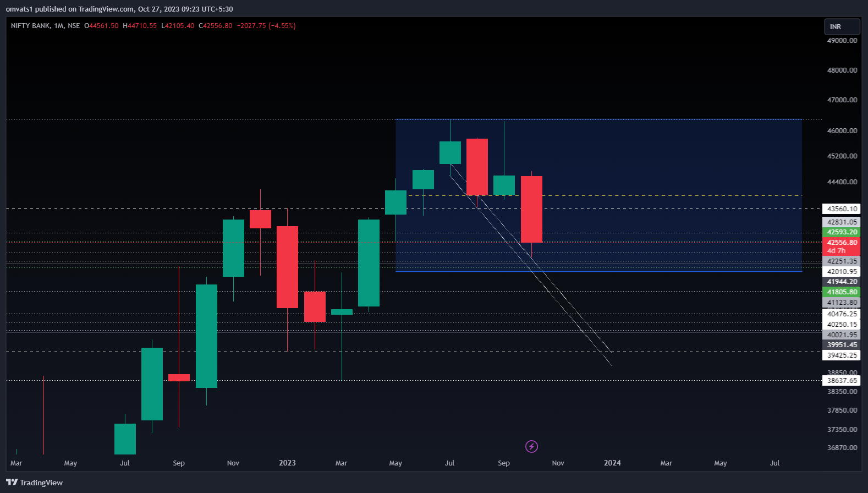
Task: Click the NIFTY BANK symbol title
Action: (x=30, y=26)
